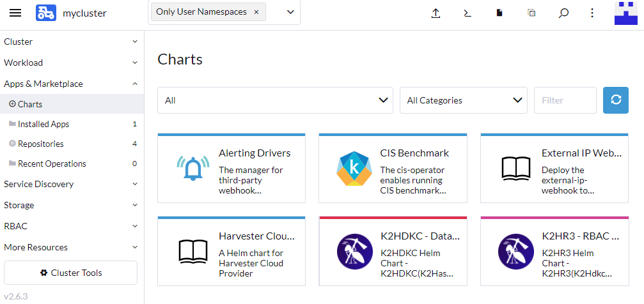Copy KubeConfig to clipboard icon
Viewport: 644px width, 304px height.
(x=531, y=13)
